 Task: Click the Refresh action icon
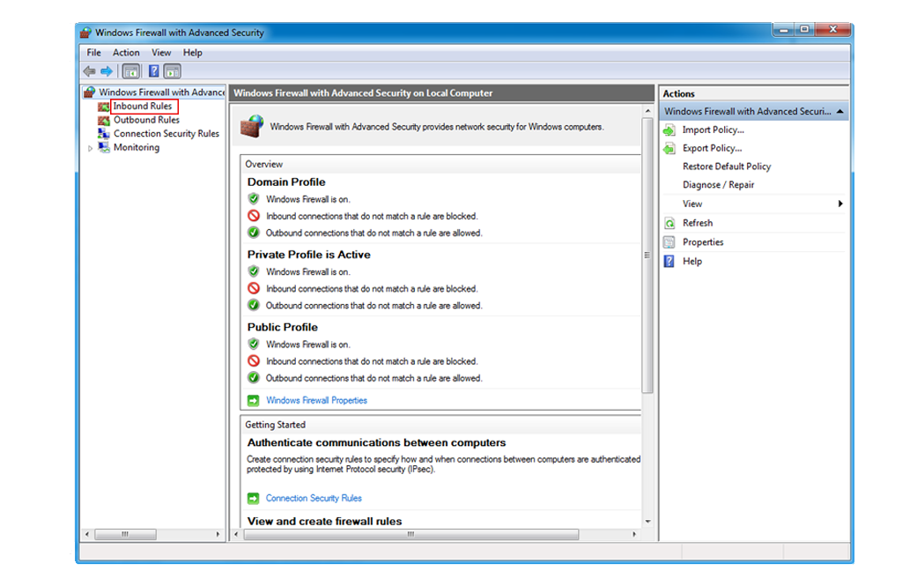(669, 224)
